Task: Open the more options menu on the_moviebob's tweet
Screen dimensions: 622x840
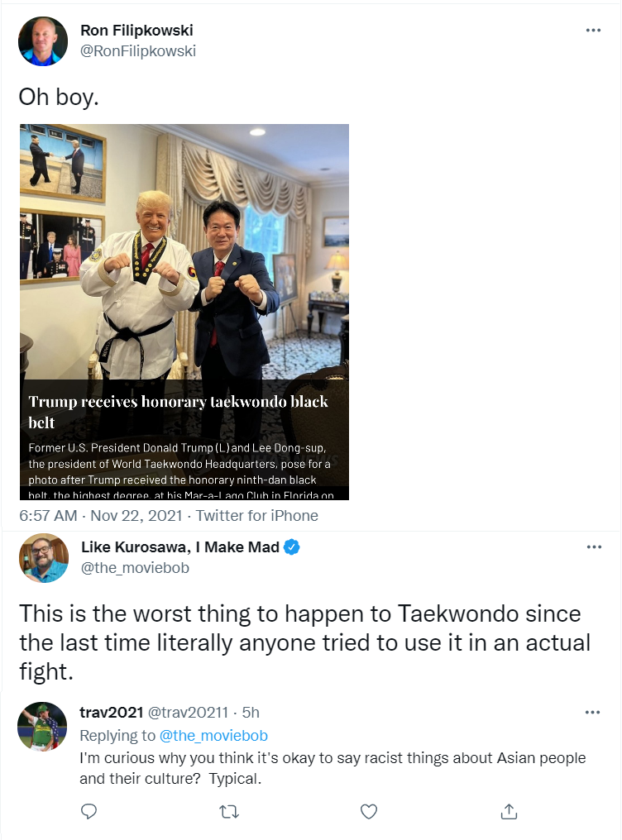Action: point(594,547)
